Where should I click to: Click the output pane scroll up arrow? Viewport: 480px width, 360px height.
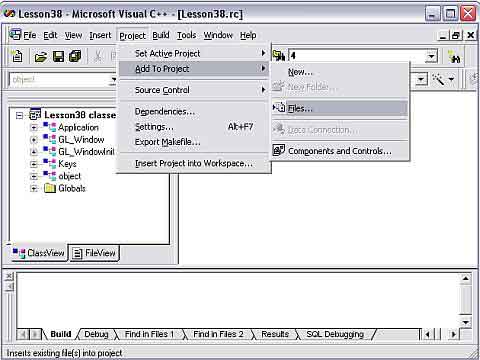coord(466,278)
